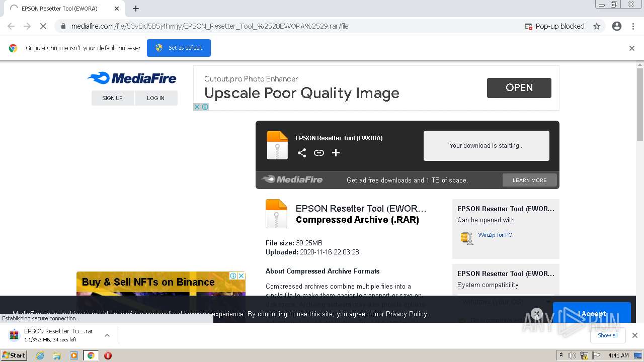Click the Upscale Poor Quality Image ad text
The width and height of the screenshot is (644, 362).
click(x=302, y=94)
